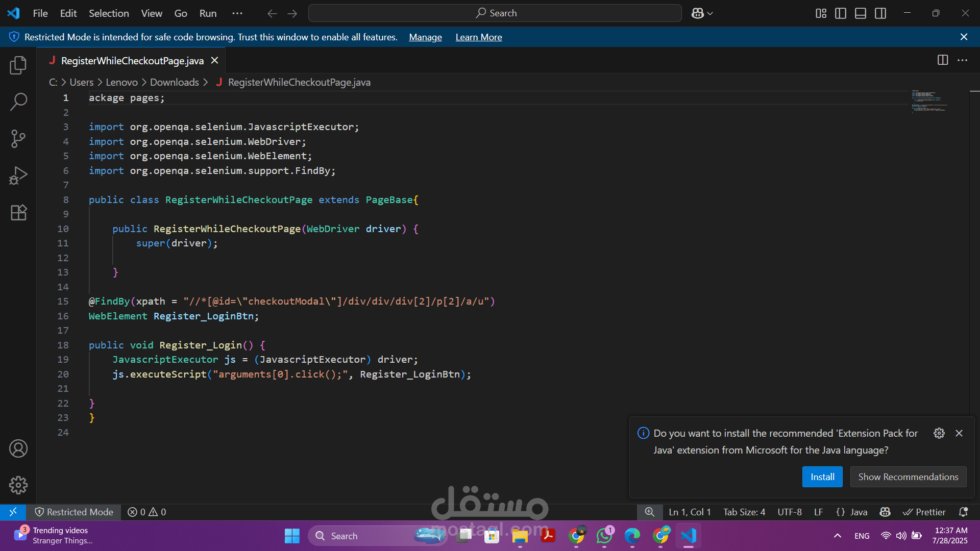Click the command center Search box
980x551 pixels.
pos(495,13)
